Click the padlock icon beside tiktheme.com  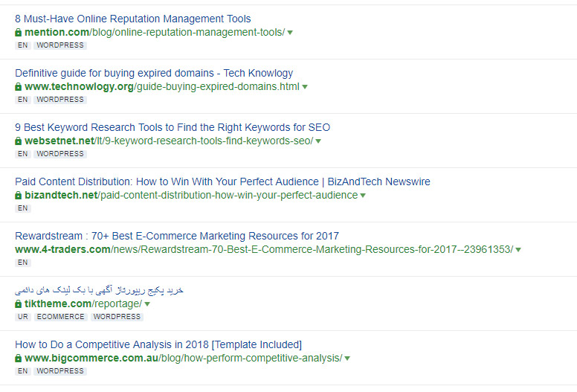coord(19,304)
